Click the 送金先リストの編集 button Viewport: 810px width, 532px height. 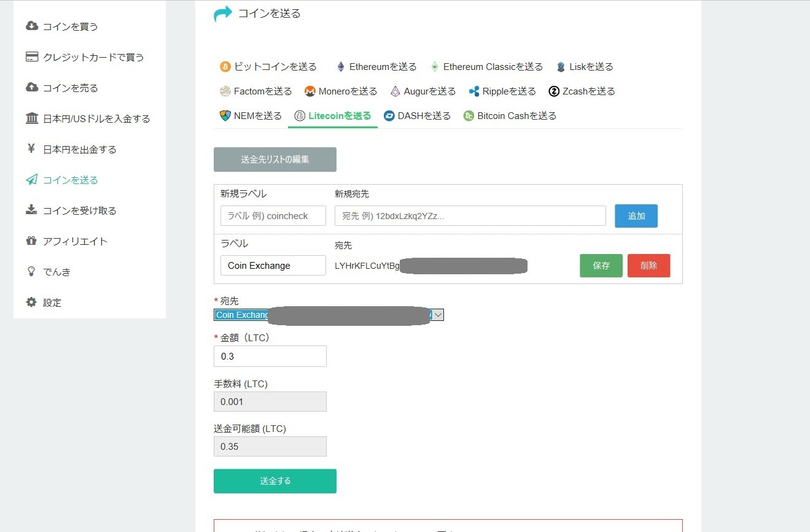click(x=275, y=160)
